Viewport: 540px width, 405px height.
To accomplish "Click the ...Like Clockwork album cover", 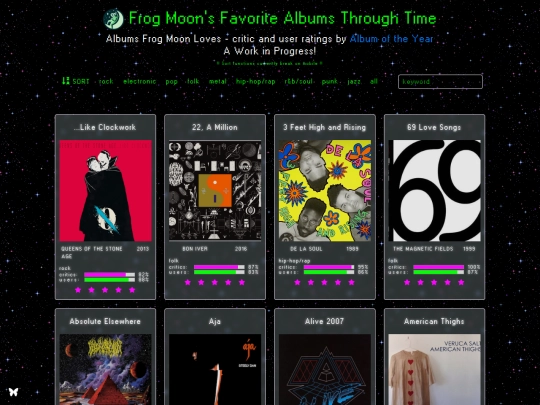I will point(105,190).
